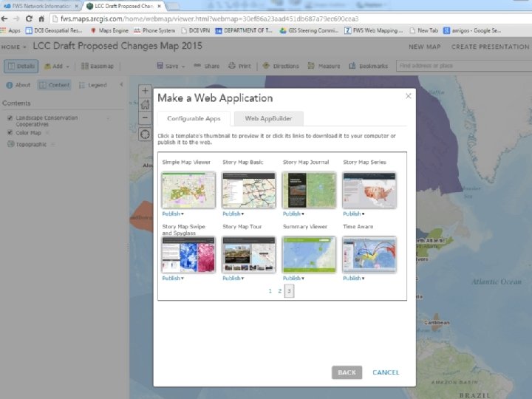Toggle the Details panel button
This screenshot has width=532, height=399.
(21, 66)
